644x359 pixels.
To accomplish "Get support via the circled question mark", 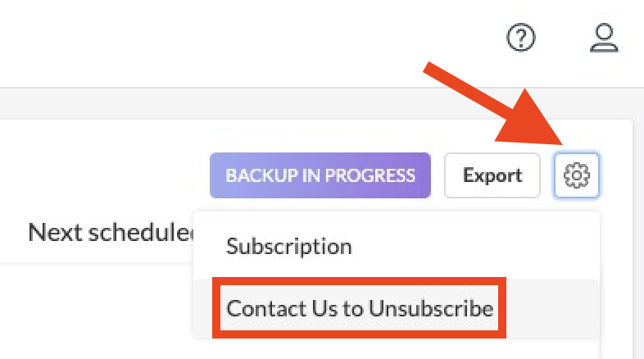I will point(521,38).
